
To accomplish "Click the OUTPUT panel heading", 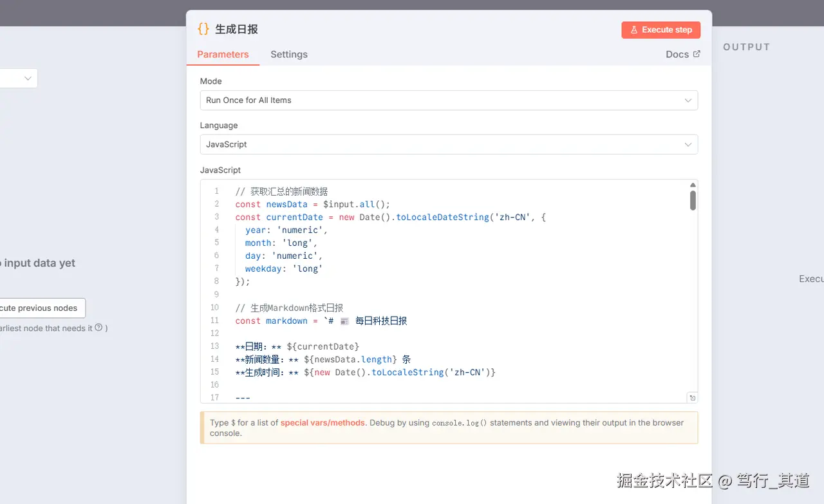I will point(746,47).
